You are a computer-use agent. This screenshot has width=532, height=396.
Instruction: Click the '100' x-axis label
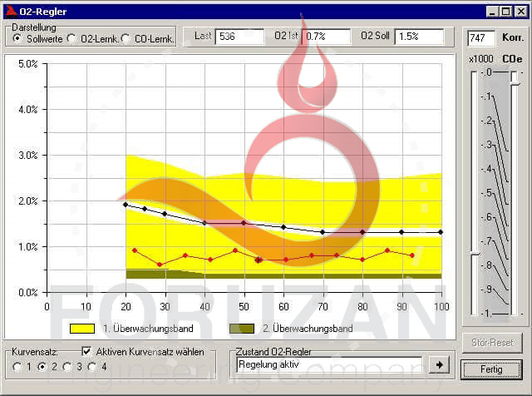[x=441, y=307]
